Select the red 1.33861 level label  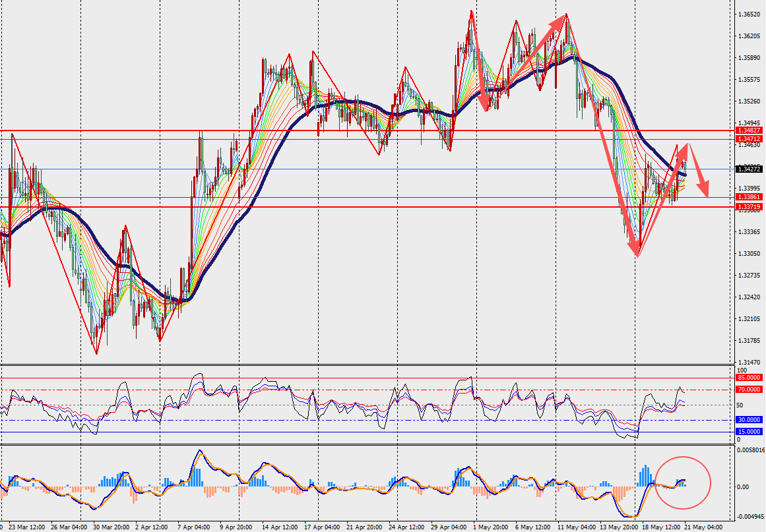coord(749,197)
